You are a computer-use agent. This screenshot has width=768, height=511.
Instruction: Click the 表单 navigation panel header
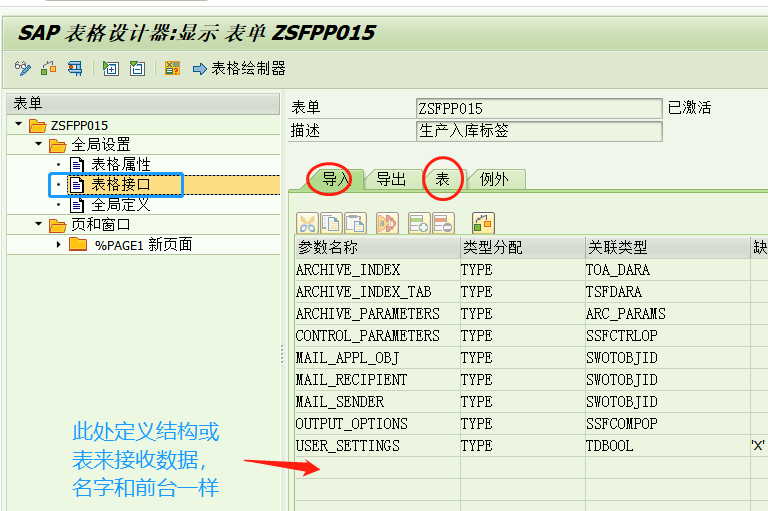click(x=143, y=103)
